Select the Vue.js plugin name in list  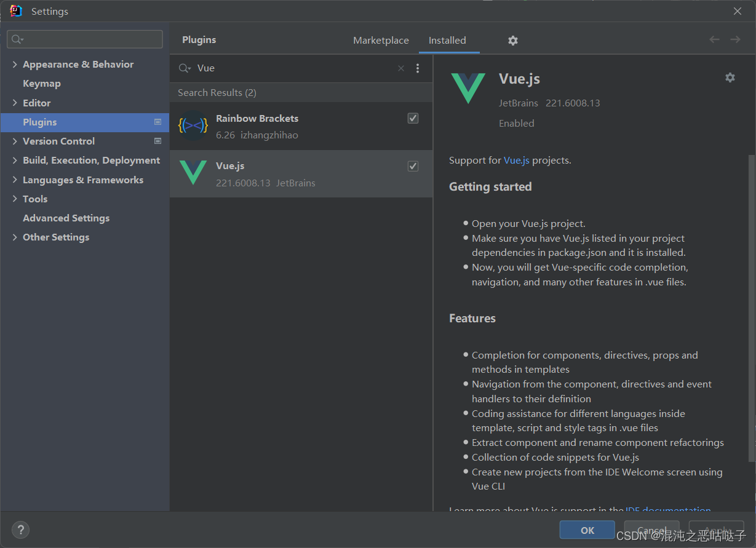(230, 165)
